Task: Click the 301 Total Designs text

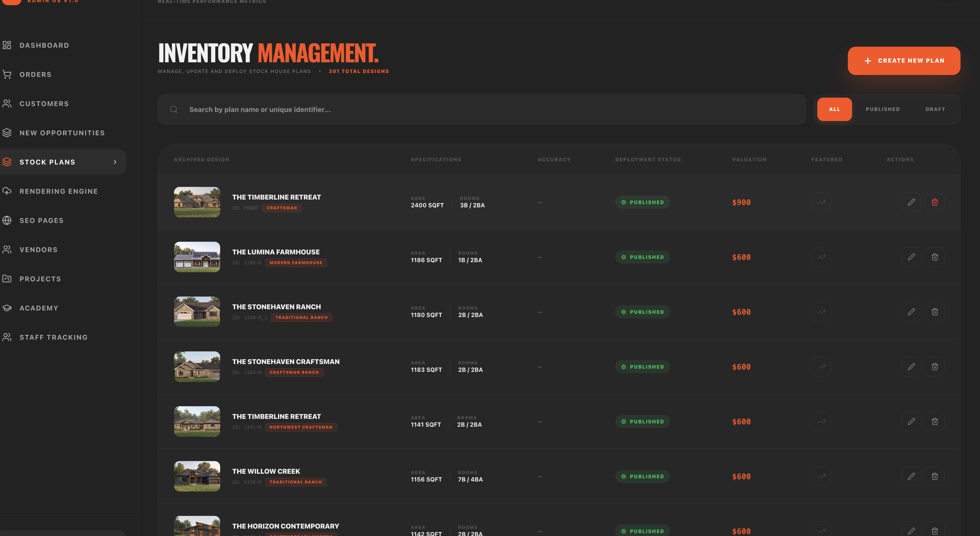Action: pyautogui.click(x=359, y=71)
